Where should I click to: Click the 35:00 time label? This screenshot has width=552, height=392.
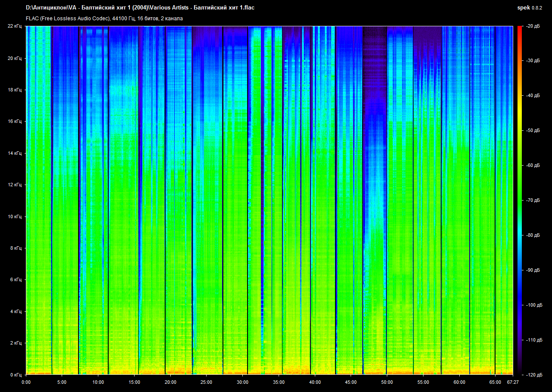click(x=279, y=382)
